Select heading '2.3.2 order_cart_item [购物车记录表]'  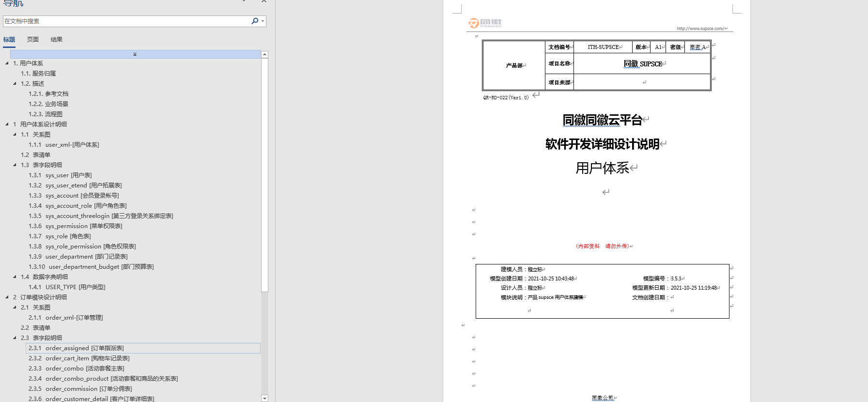79,358
